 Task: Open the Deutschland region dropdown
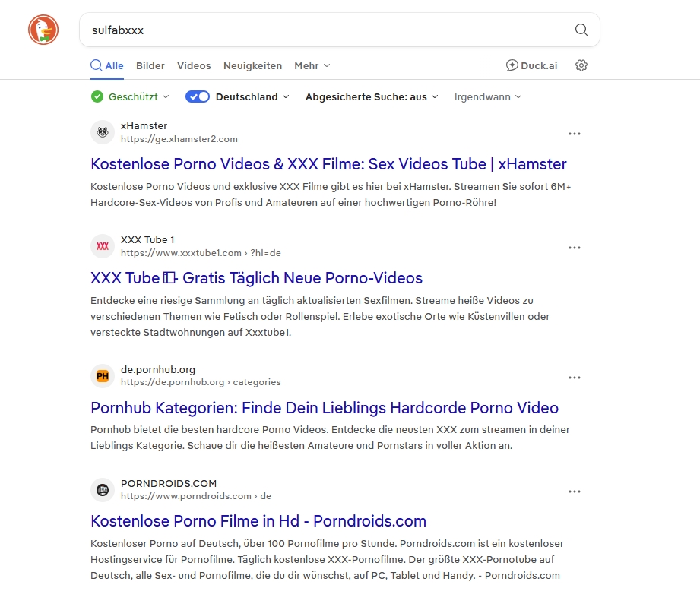coord(252,96)
